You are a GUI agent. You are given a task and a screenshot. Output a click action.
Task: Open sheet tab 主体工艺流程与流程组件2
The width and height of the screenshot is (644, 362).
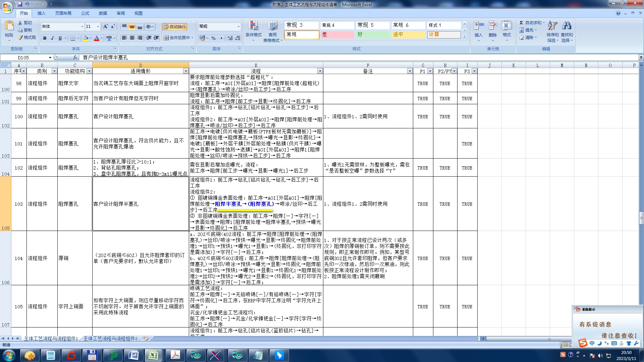tap(110, 339)
